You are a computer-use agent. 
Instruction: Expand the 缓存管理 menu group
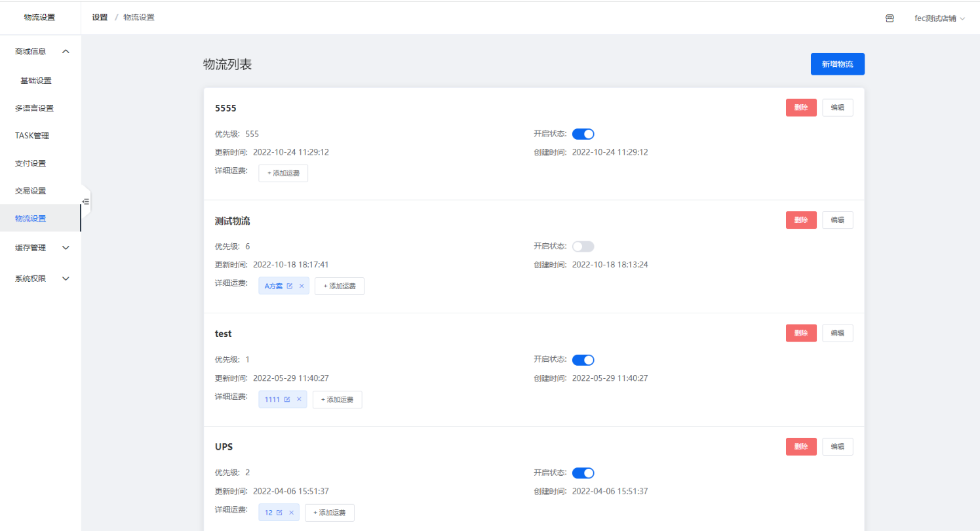pos(41,248)
